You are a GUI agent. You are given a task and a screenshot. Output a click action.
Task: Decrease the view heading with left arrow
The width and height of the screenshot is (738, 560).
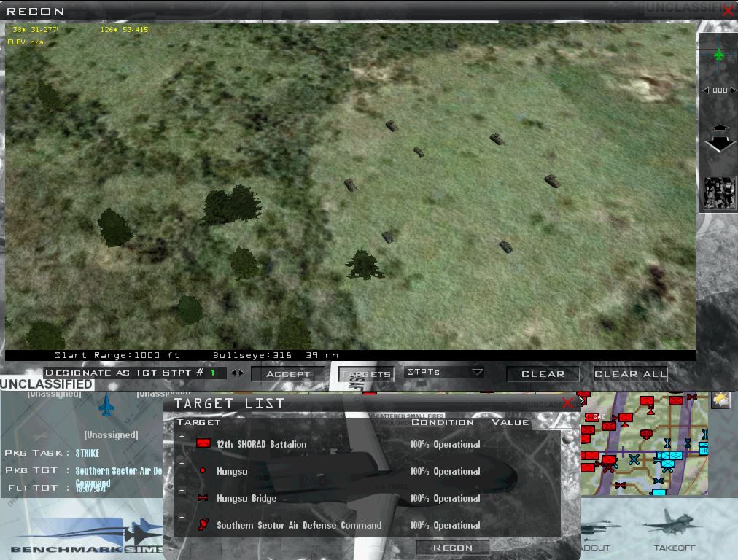tap(705, 90)
